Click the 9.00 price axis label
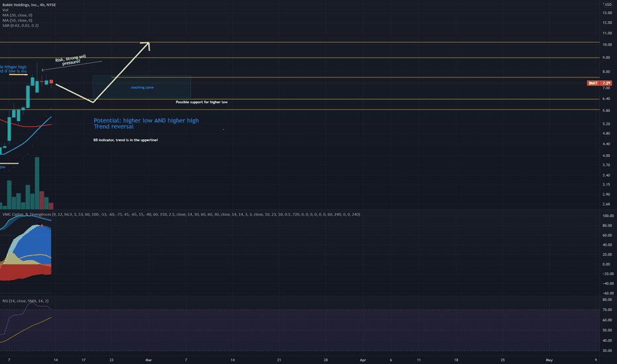The image size is (617, 364). (606, 58)
